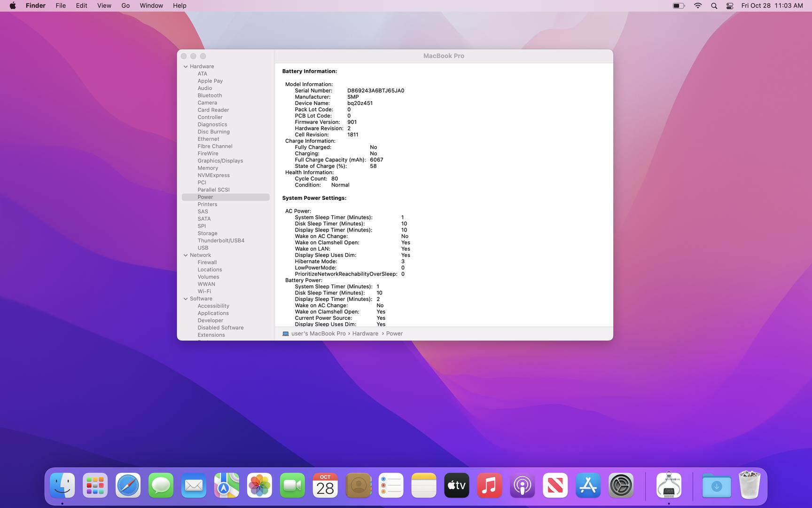Image resolution: width=812 pixels, height=508 pixels.
Task: Open the File menu
Action: (x=61, y=6)
